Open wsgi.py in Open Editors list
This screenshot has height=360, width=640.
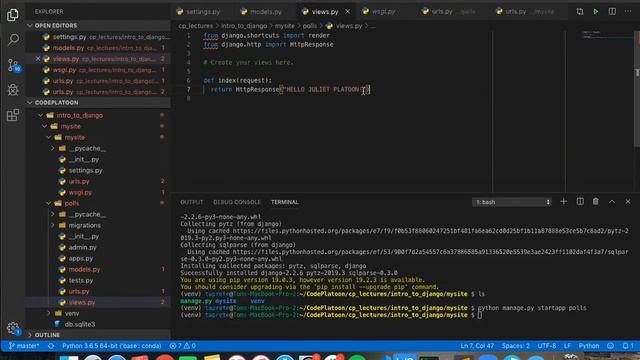(98, 70)
